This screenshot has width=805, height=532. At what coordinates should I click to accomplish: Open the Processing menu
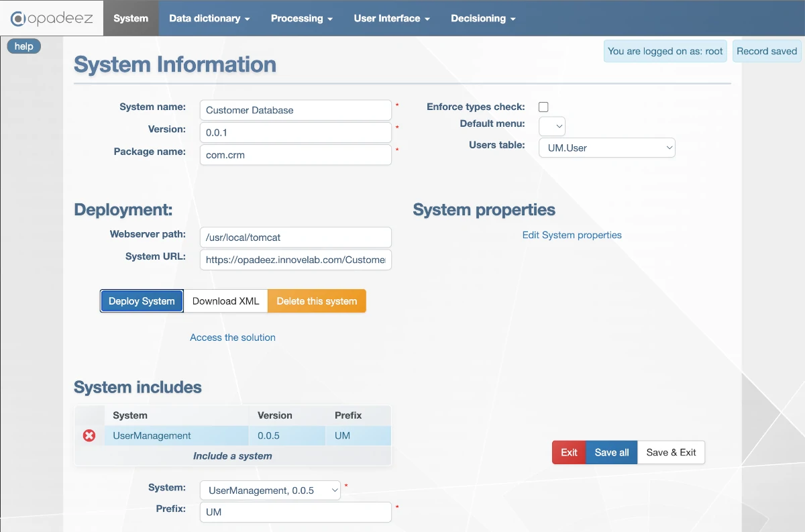[301, 18]
